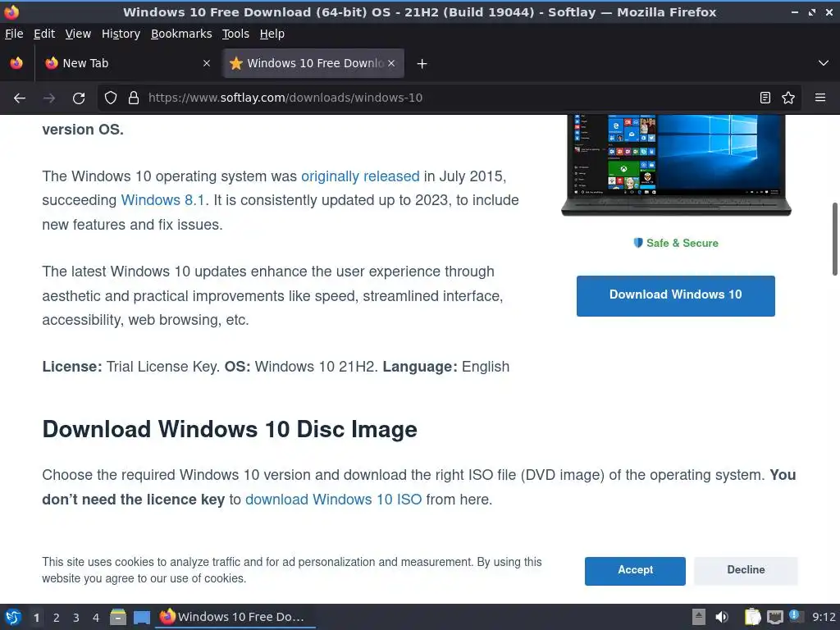Click the show desktop taskbar icon
The image size is (840, 630).
tap(141, 617)
